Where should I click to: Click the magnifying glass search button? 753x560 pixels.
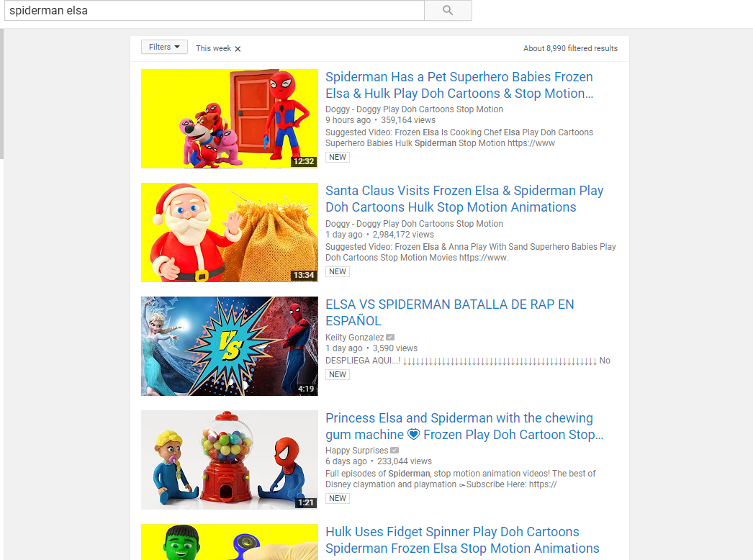(448, 11)
